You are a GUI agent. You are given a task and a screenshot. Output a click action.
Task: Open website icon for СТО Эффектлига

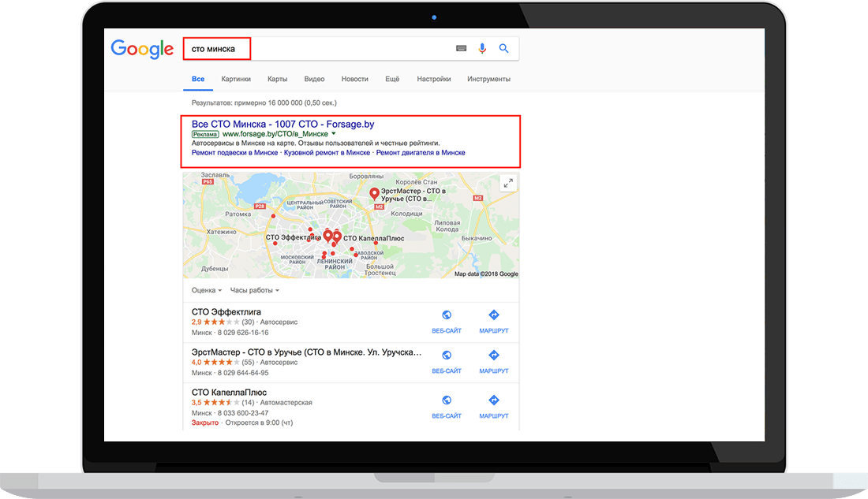point(447,315)
